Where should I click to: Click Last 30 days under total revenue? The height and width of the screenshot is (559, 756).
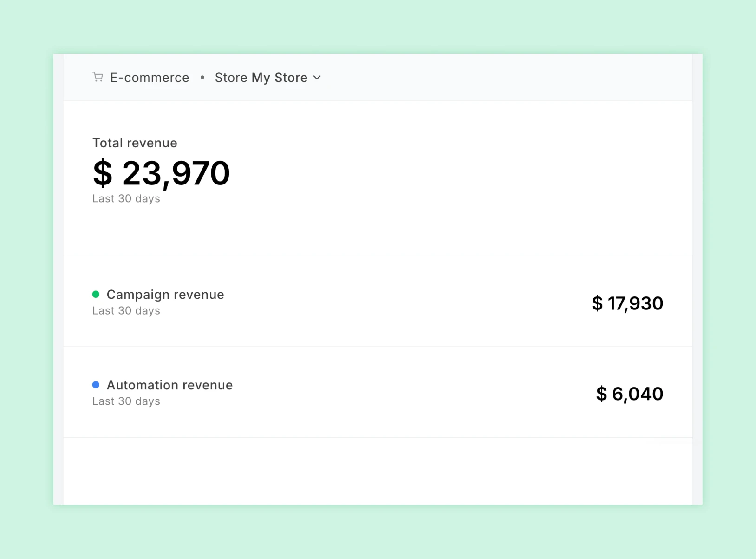(126, 199)
